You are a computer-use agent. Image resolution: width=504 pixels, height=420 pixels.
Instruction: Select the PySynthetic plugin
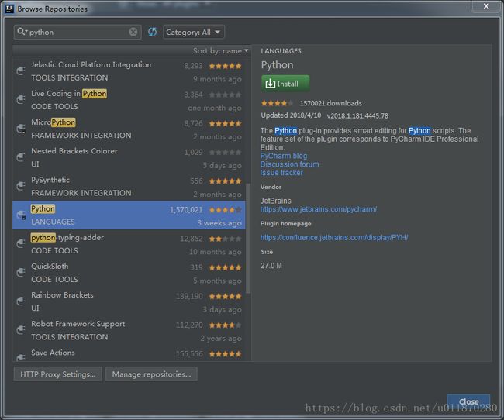click(x=129, y=187)
